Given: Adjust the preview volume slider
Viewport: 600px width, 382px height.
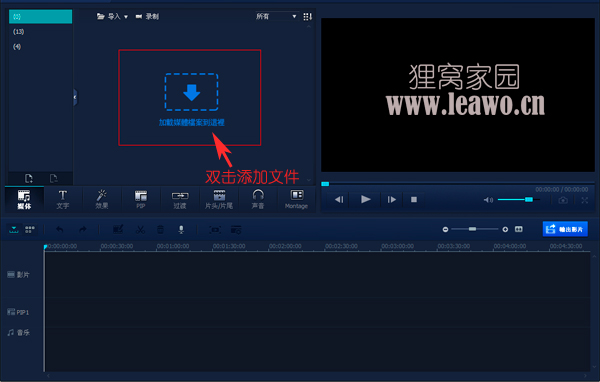Looking at the screenshot, I should 518,199.
